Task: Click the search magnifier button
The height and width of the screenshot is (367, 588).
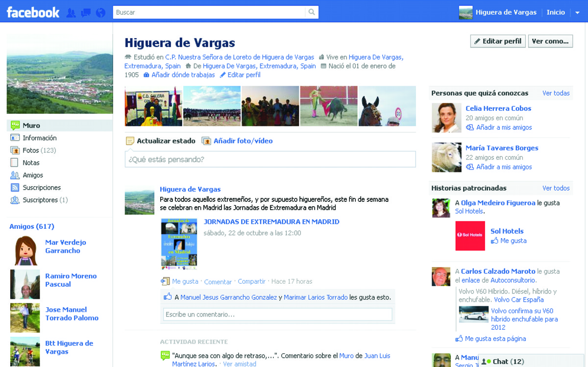Action: (312, 12)
